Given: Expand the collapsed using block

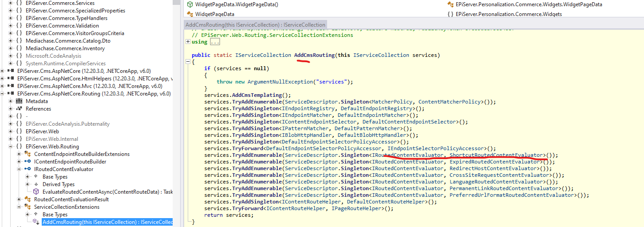Looking at the screenshot, I should 188,42.
